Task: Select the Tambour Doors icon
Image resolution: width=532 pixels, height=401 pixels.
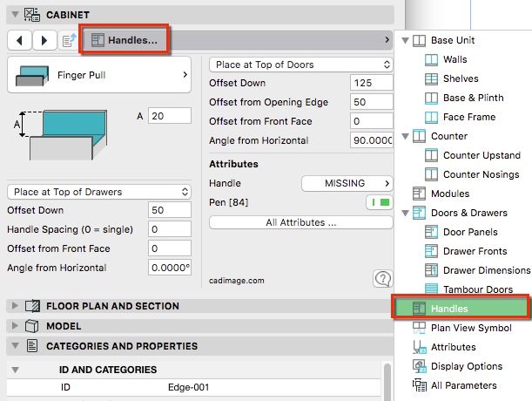Action: coord(432,289)
